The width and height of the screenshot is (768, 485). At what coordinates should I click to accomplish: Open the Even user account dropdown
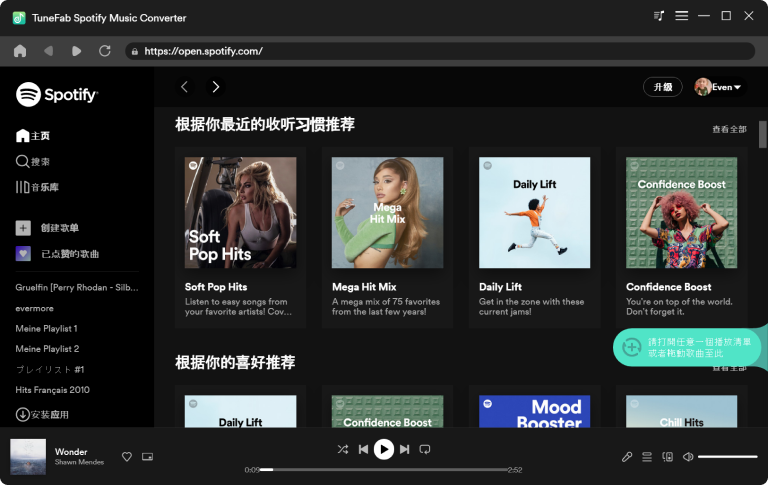[x=720, y=87]
